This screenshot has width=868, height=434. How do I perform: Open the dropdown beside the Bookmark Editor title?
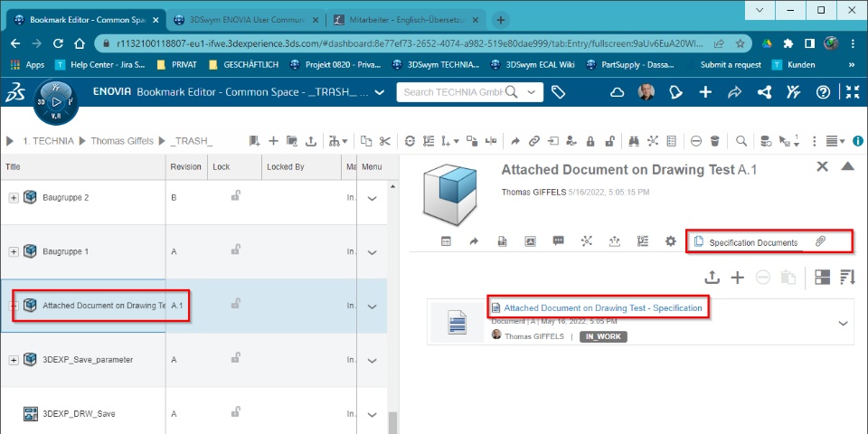pos(380,92)
